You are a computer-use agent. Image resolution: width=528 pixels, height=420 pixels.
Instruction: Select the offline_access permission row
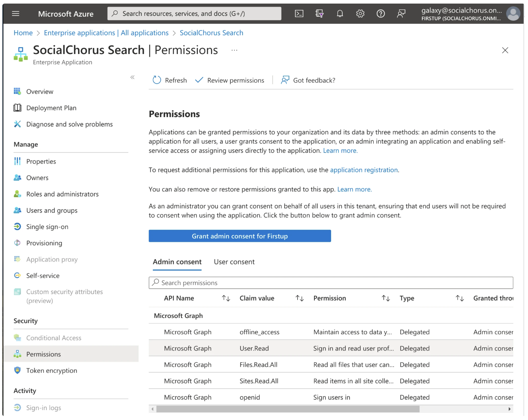pos(331,332)
